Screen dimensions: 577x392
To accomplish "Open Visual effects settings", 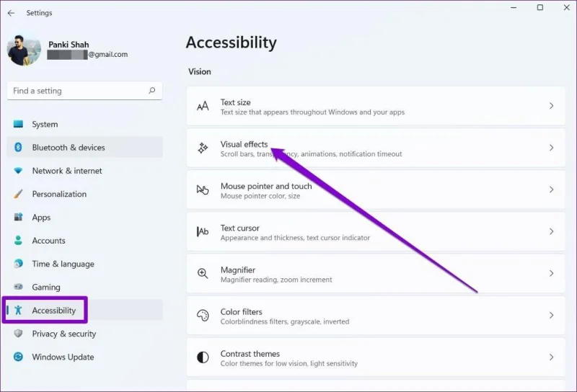I will pos(376,148).
